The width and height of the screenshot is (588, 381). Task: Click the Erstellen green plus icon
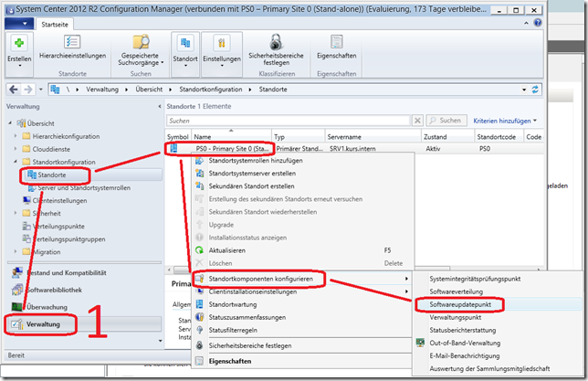click(x=19, y=43)
